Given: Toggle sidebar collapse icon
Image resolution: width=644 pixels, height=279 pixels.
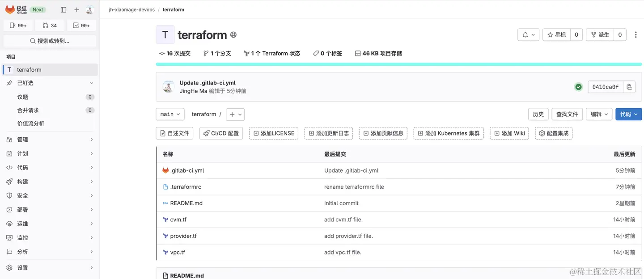Looking at the screenshot, I should pos(64,10).
